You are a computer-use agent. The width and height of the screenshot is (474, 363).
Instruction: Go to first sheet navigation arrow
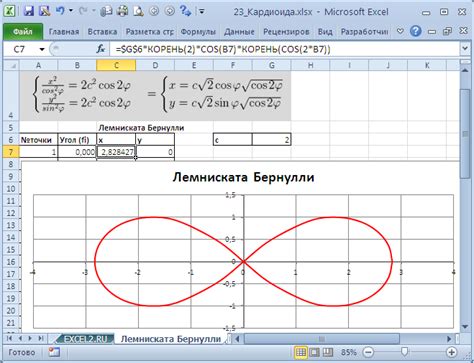point(9,339)
